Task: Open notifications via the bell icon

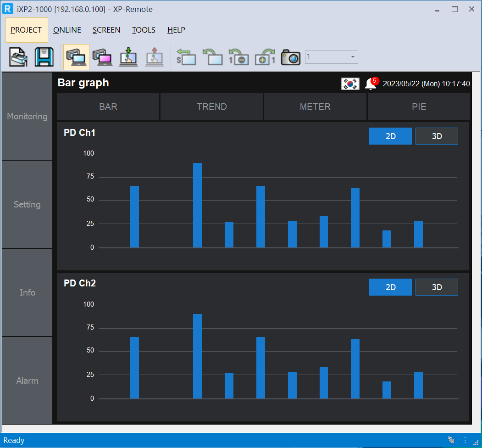Action: coord(371,84)
